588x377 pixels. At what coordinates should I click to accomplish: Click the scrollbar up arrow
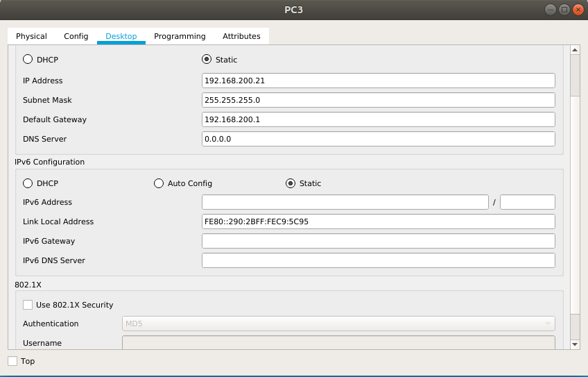coord(575,50)
